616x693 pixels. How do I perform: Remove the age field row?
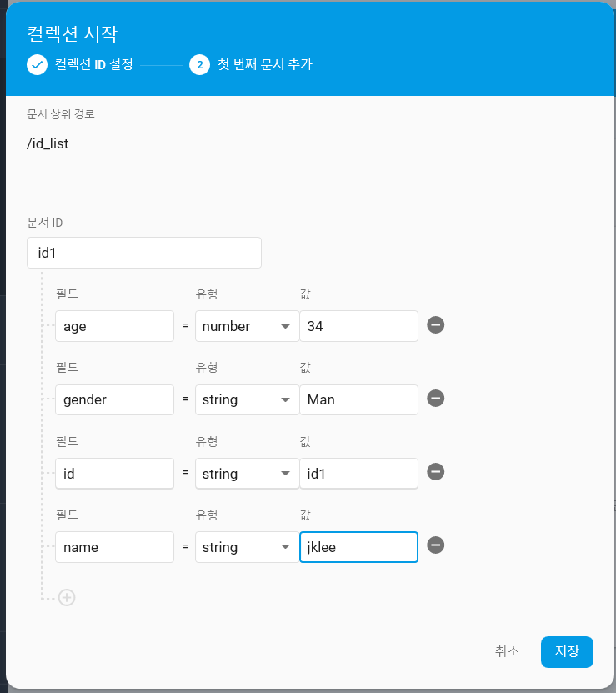click(x=435, y=325)
